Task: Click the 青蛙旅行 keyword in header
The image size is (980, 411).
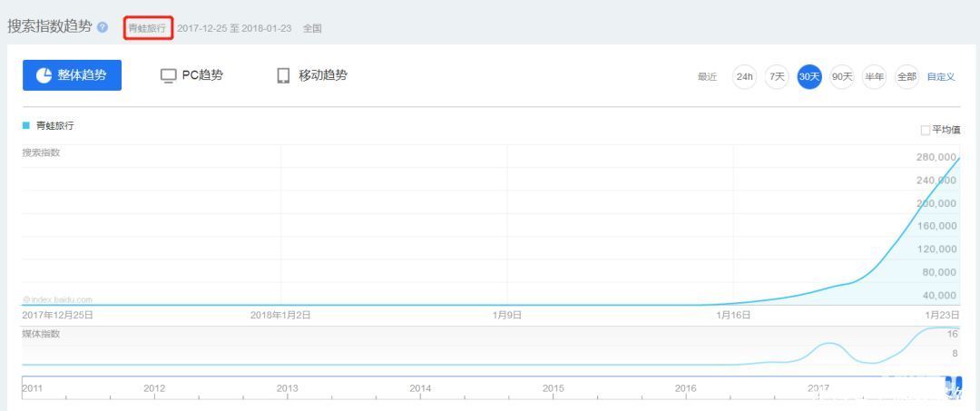Action: tap(148, 28)
